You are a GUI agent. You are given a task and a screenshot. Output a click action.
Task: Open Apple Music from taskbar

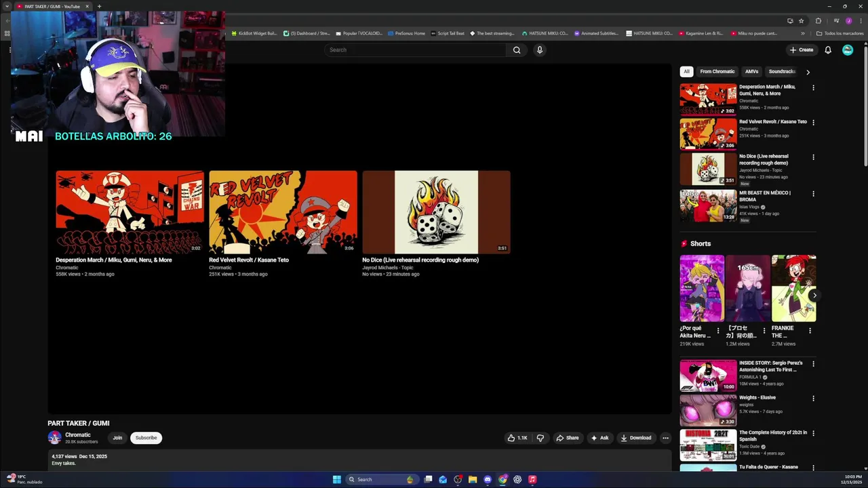pyautogui.click(x=532, y=479)
